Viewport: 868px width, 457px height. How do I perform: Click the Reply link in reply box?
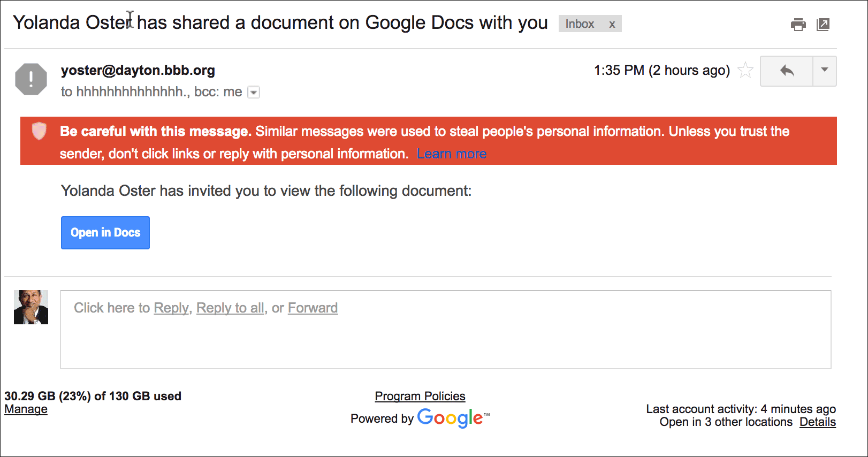tap(171, 308)
